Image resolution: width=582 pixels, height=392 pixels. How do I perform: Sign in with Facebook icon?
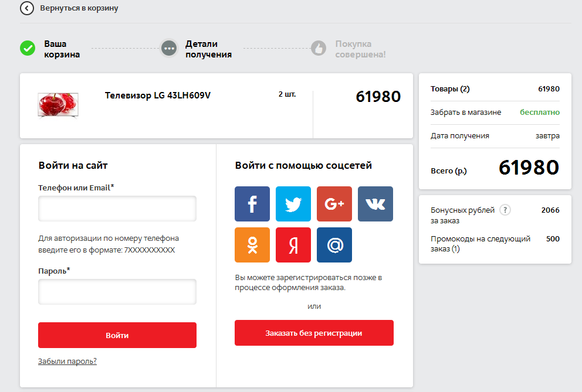[252, 204]
